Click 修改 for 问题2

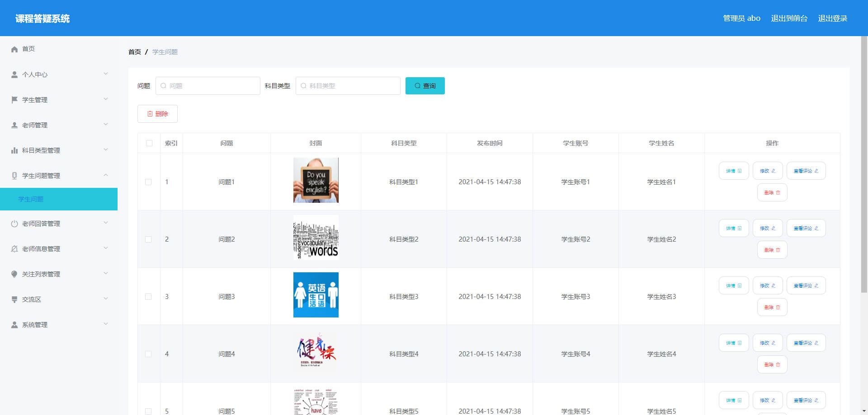pyautogui.click(x=768, y=228)
